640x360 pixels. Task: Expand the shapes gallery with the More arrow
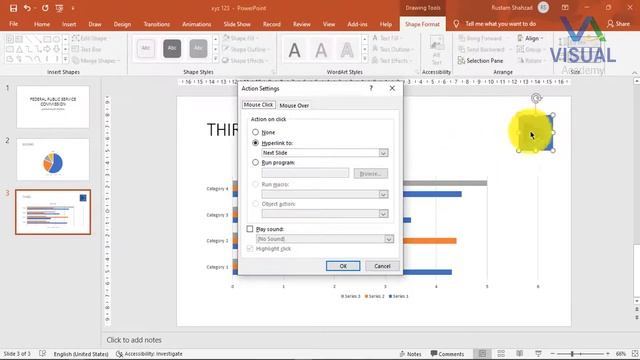click(65, 60)
